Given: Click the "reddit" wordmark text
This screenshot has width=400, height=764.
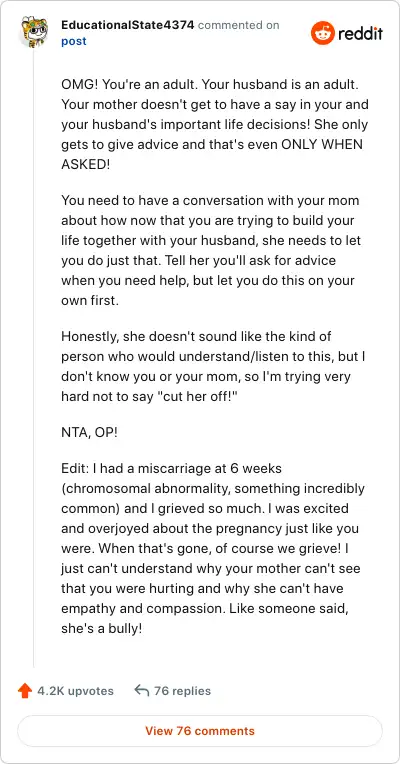Looking at the screenshot, I should tap(360, 34).
